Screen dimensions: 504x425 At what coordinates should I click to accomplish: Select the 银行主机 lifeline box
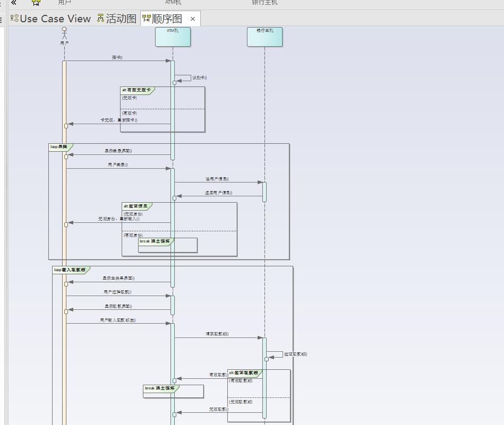(265, 37)
